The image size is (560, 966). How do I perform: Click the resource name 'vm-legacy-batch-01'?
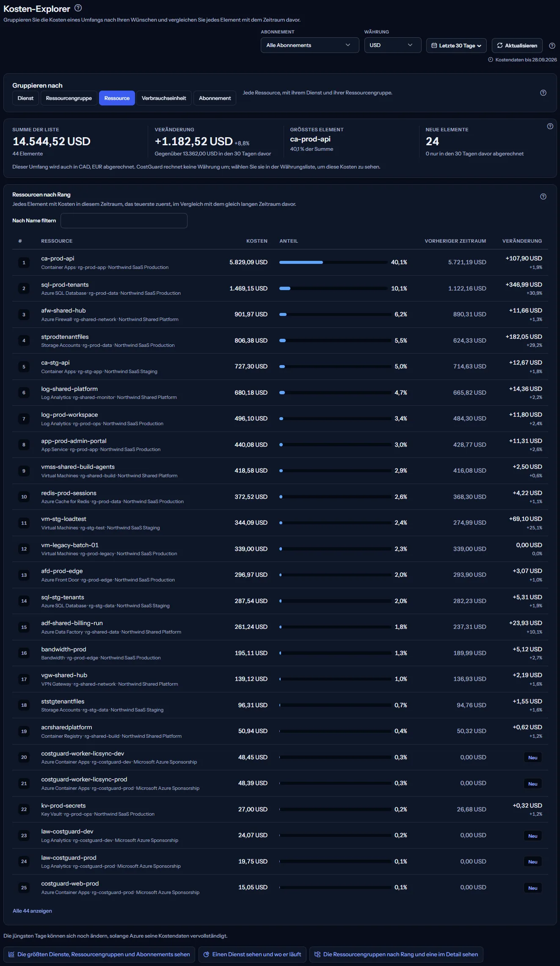tap(70, 545)
